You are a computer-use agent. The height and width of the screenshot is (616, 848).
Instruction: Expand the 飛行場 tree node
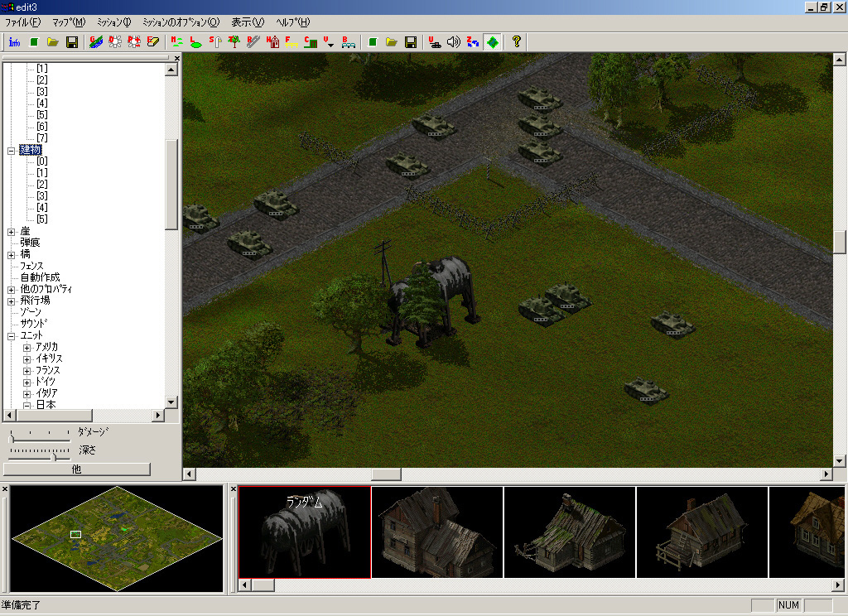point(11,301)
